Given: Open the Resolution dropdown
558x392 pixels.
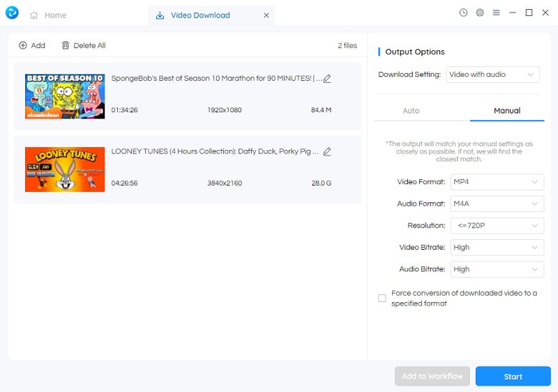Looking at the screenshot, I should pos(497,225).
